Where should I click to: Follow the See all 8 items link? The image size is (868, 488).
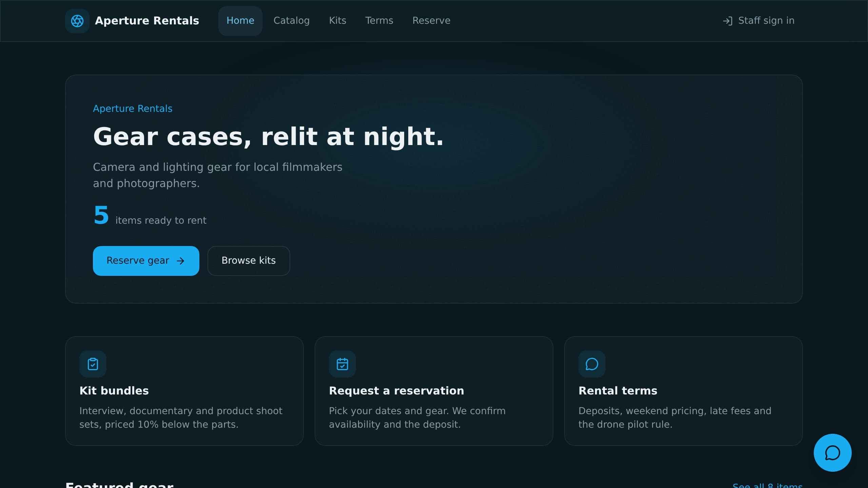click(767, 485)
